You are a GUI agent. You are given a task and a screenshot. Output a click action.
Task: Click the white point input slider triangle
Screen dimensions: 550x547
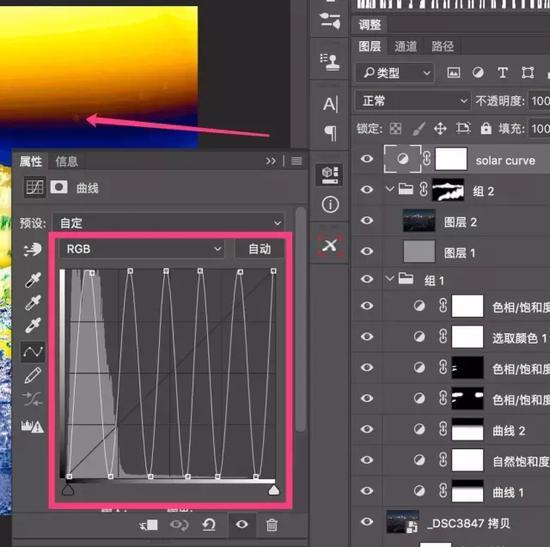coord(274,490)
